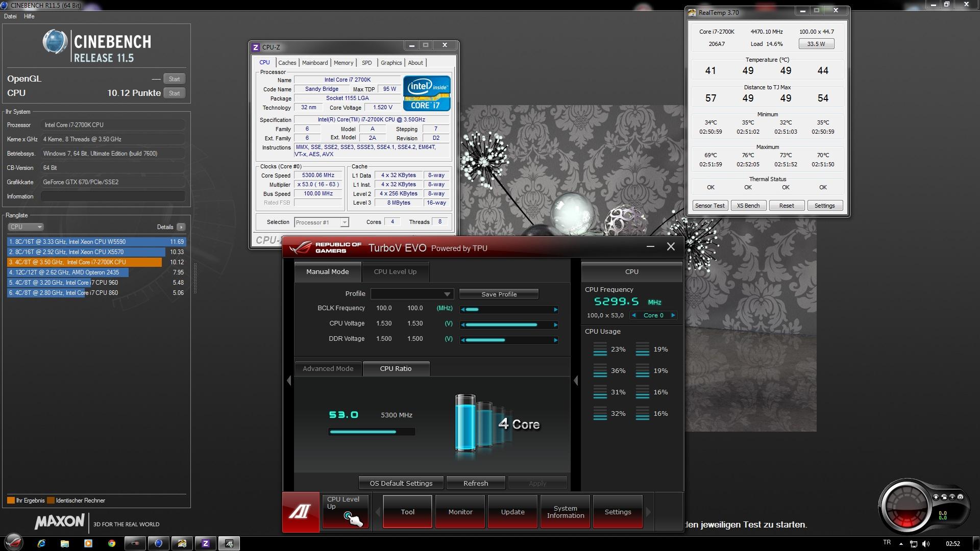Open the CPU ranking dropdown in Cinebench

pyautogui.click(x=26, y=227)
